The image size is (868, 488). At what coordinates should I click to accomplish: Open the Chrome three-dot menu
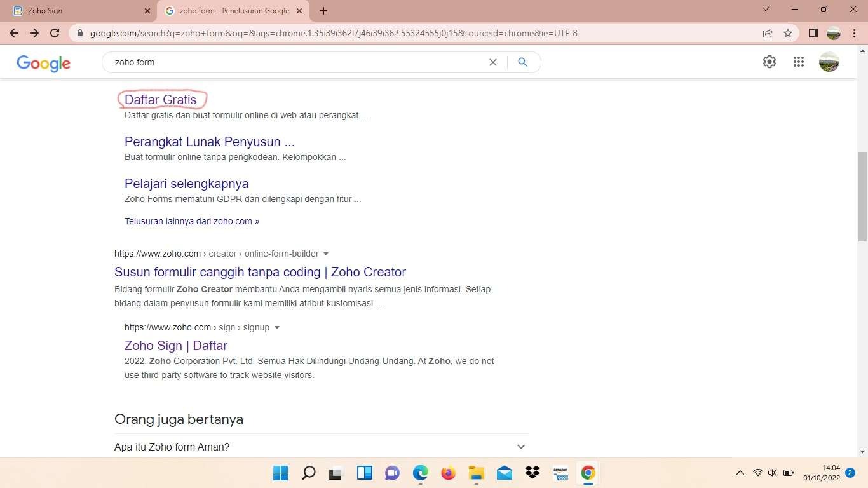853,33
